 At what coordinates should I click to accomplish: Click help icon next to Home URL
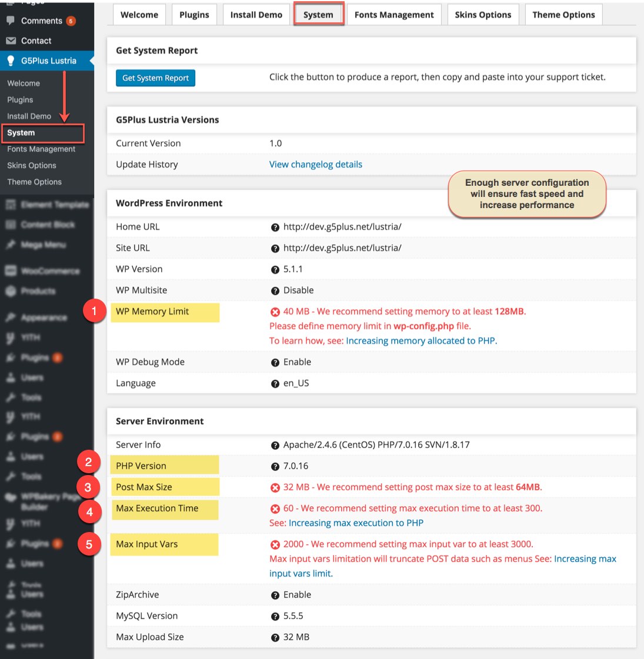pyautogui.click(x=275, y=228)
